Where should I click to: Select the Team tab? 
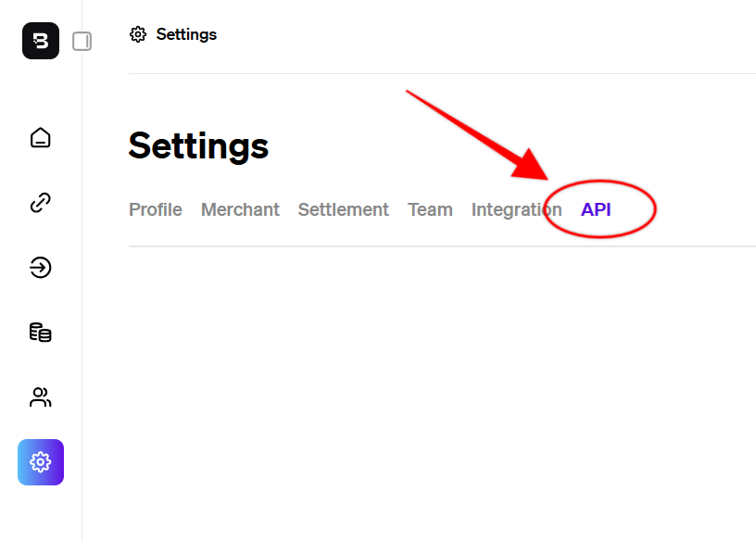(x=430, y=209)
